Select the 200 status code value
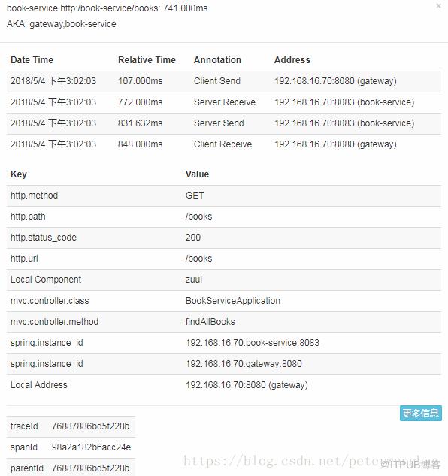 [193, 238]
